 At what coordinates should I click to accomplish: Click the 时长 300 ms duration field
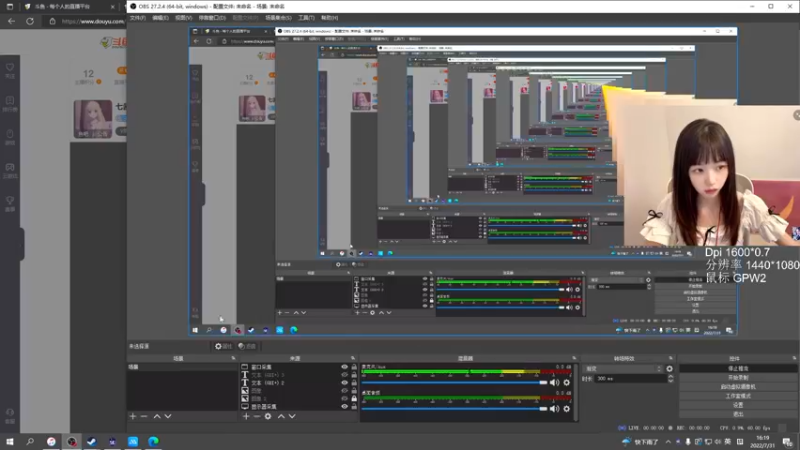[x=631, y=379]
